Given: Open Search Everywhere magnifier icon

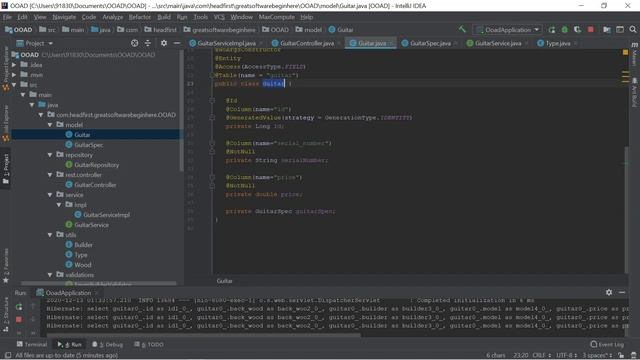Looking at the screenshot, I should point(633,30).
